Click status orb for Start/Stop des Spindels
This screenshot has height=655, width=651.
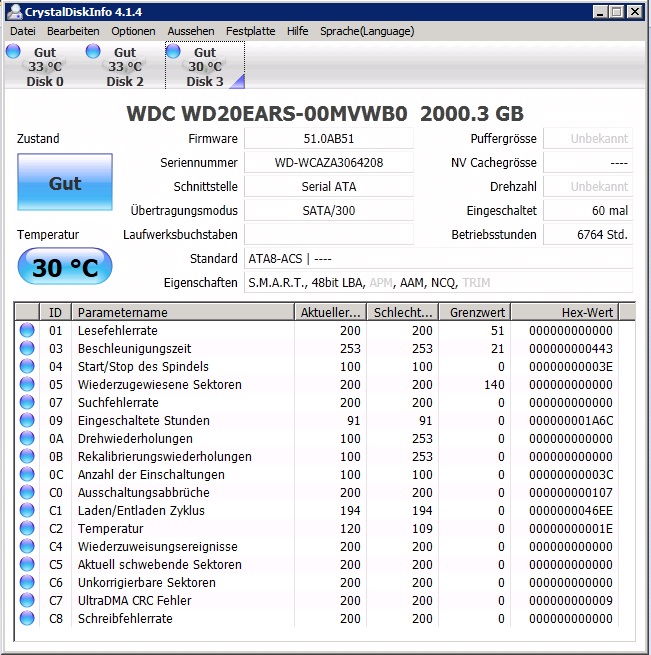pos(27,366)
